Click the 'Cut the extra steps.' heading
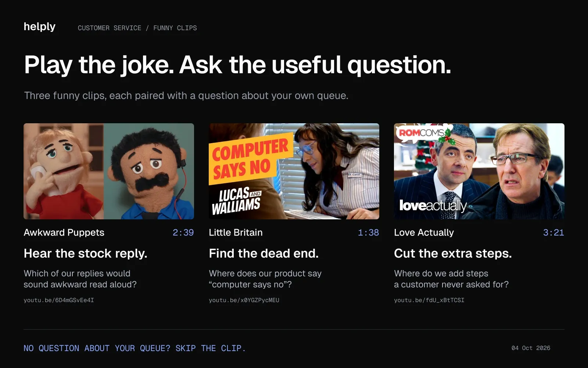This screenshot has height=368, width=588. point(453,254)
